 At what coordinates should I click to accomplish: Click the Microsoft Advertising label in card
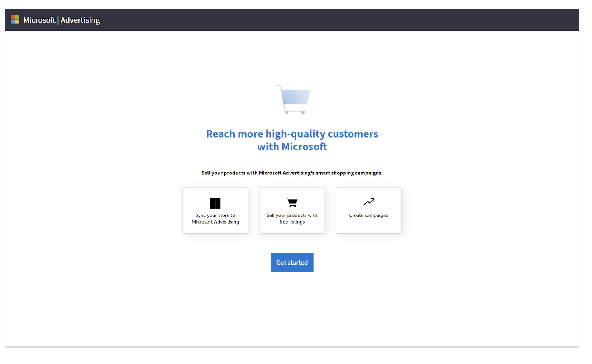[215, 222]
